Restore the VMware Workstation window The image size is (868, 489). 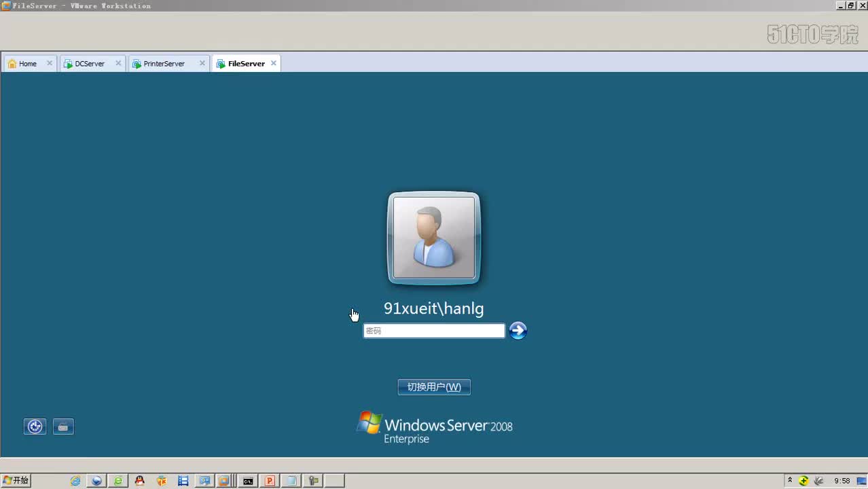point(850,5)
